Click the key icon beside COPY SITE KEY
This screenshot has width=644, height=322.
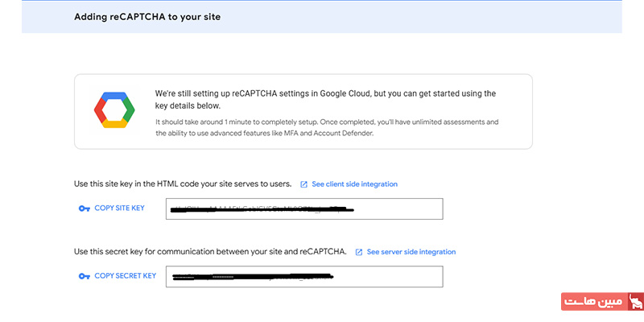(85, 208)
